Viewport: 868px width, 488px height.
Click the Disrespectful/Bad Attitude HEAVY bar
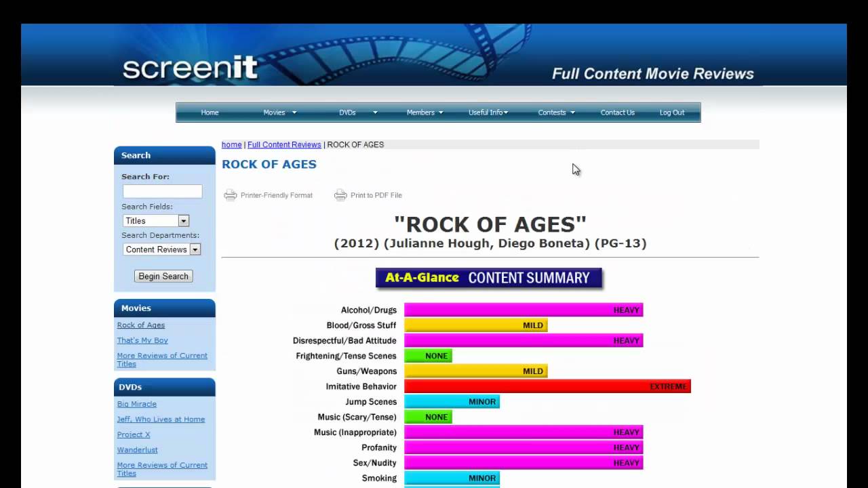click(524, 341)
